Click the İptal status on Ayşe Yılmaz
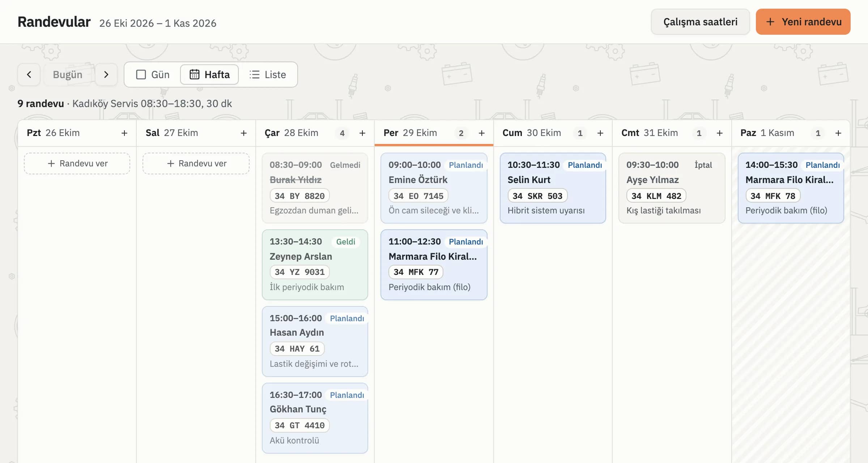 pos(703,165)
